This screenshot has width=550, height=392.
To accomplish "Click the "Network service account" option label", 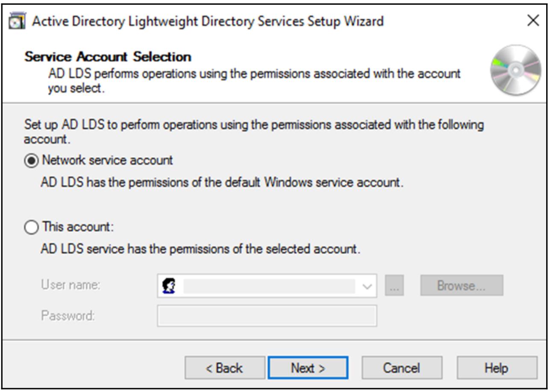I will pyautogui.click(x=107, y=161).
